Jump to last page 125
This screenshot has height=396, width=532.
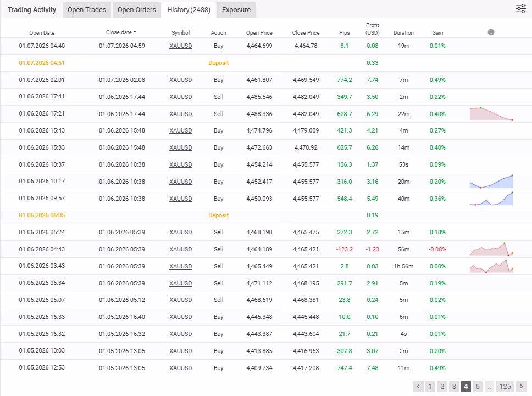click(505, 386)
